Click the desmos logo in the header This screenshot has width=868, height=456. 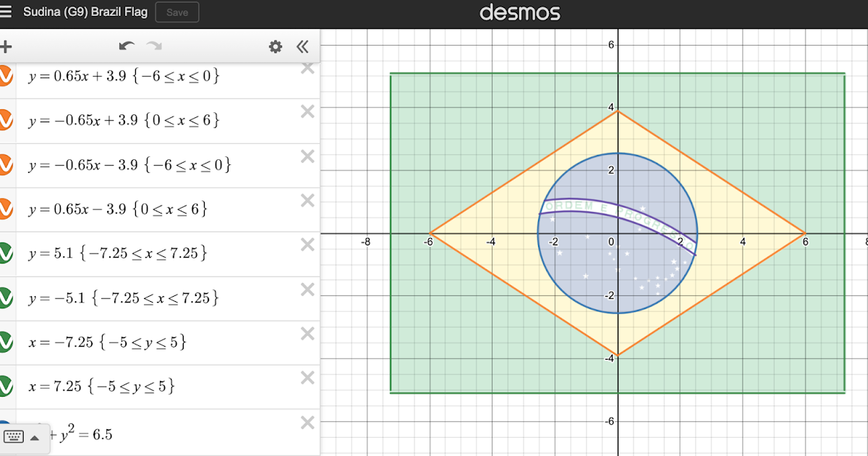click(x=520, y=11)
